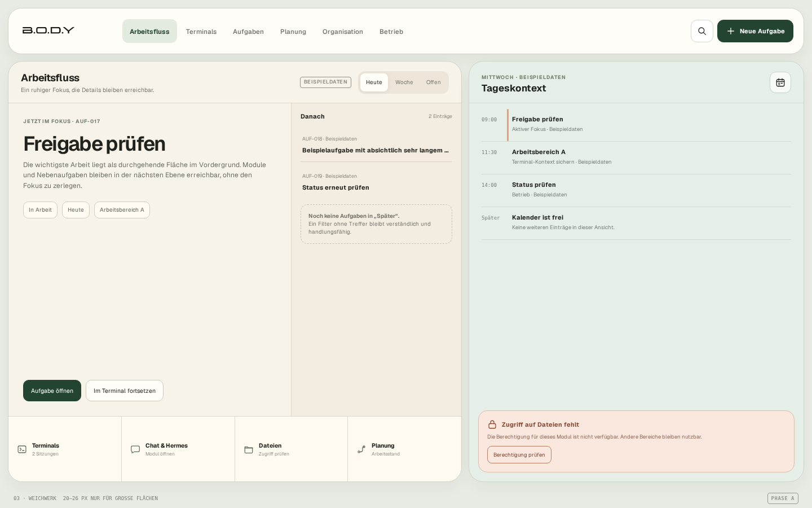Click the B.O.D.Y logo
Image resolution: width=812 pixels, height=508 pixels.
coord(48,30)
